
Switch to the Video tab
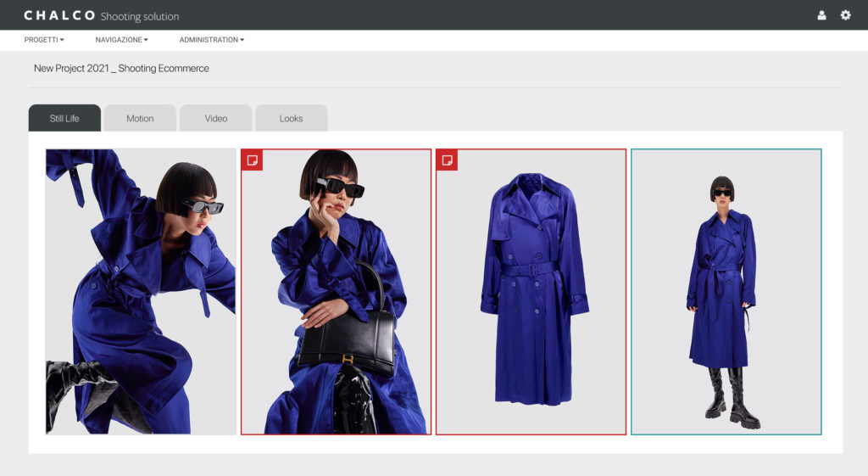(x=216, y=118)
